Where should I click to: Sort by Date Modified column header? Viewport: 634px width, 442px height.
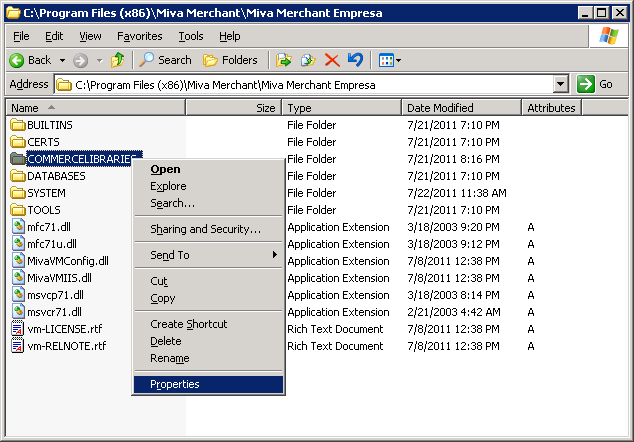pos(461,108)
